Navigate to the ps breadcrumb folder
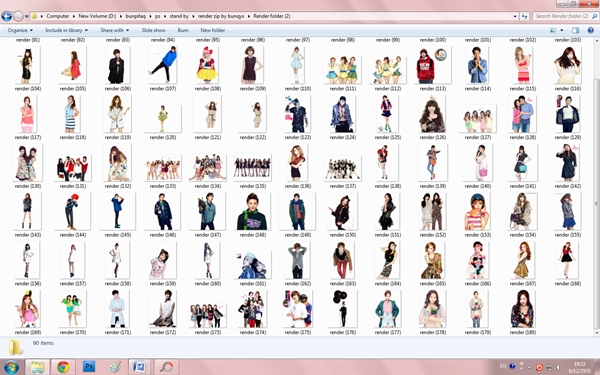The height and width of the screenshot is (375, 600). (x=158, y=16)
